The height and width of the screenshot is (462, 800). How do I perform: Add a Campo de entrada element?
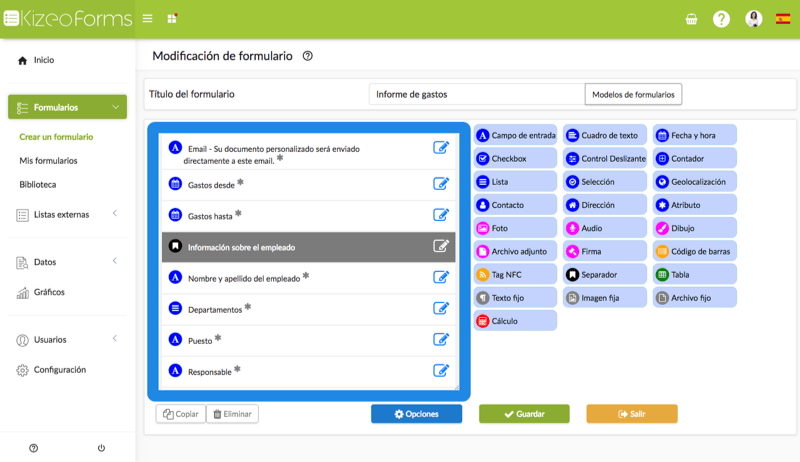515,135
